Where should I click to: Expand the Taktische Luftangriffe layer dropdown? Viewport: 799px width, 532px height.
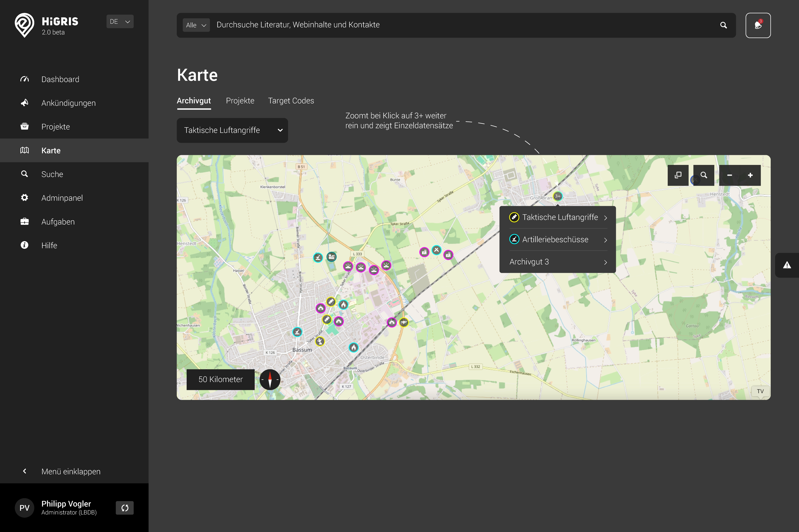232,130
